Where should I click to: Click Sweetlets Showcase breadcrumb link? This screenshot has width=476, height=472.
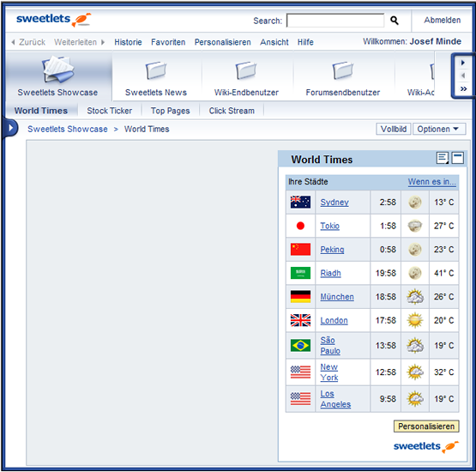point(68,129)
